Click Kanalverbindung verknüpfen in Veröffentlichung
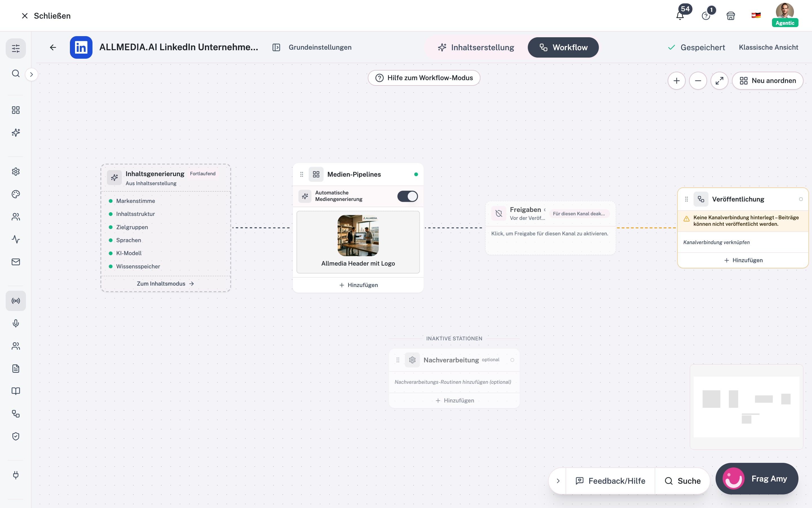812x508 pixels. point(716,242)
